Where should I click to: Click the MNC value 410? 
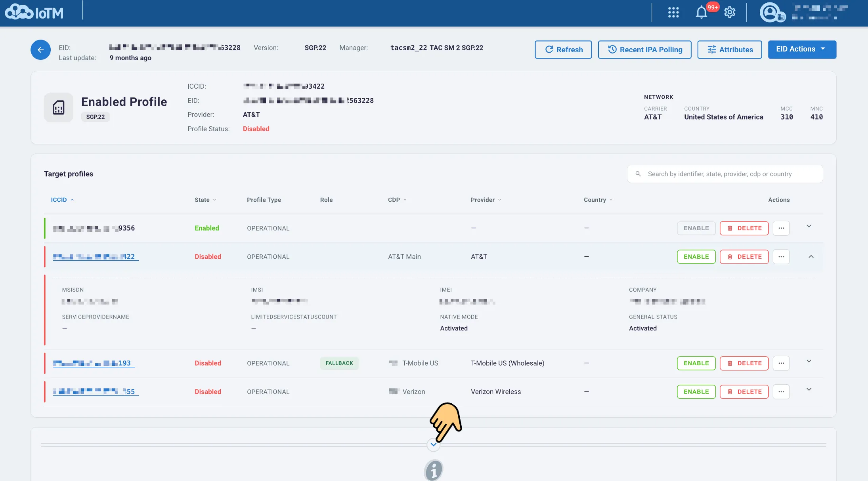[816, 117]
